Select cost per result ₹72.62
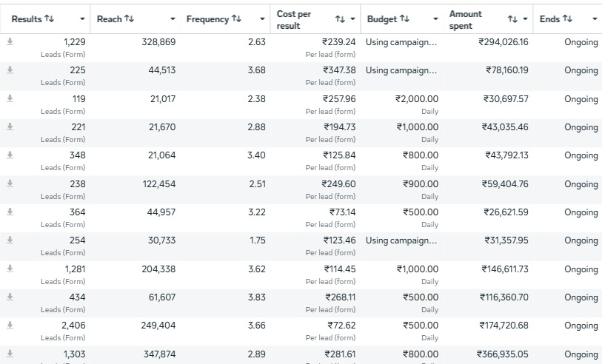 click(x=341, y=326)
